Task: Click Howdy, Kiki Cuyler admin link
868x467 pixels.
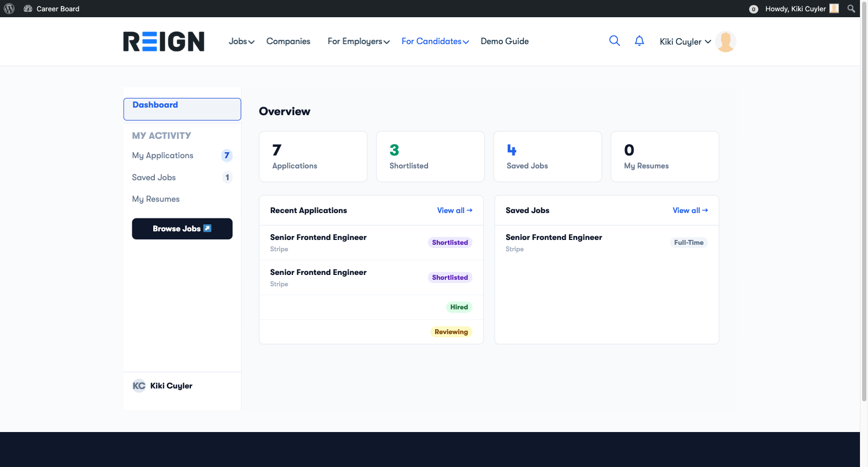Action: pyautogui.click(x=795, y=9)
